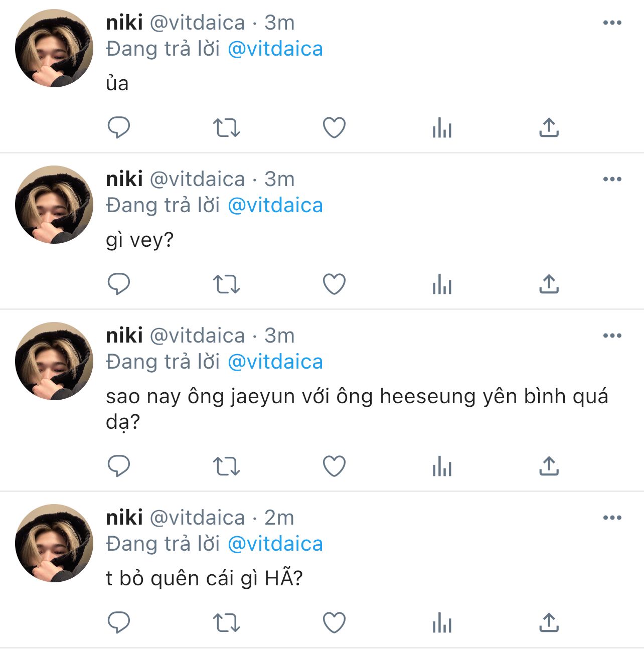Share the "gì vey?" tweet
Image resolution: width=644 pixels, height=649 pixels.
click(x=549, y=284)
